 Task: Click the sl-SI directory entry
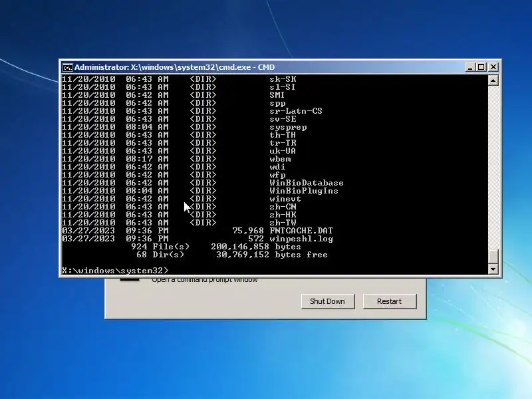(282, 87)
